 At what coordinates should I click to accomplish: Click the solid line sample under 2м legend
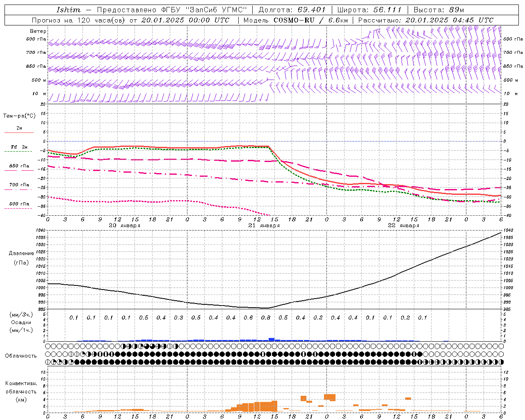click(x=19, y=132)
